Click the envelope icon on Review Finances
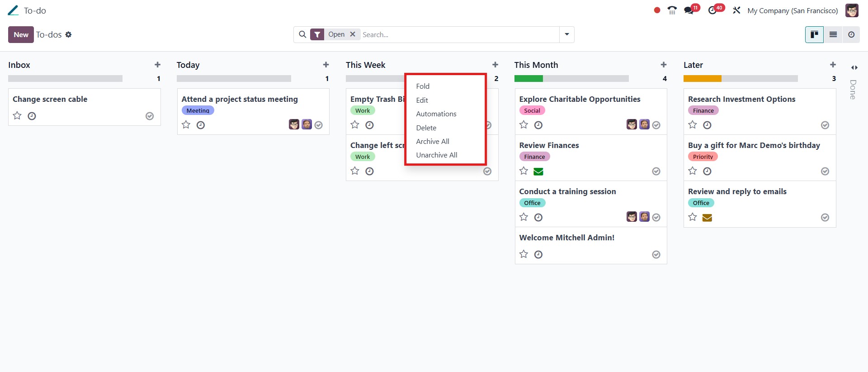Image resolution: width=868 pixels, height=372 pixels. [x=538, y=172]
